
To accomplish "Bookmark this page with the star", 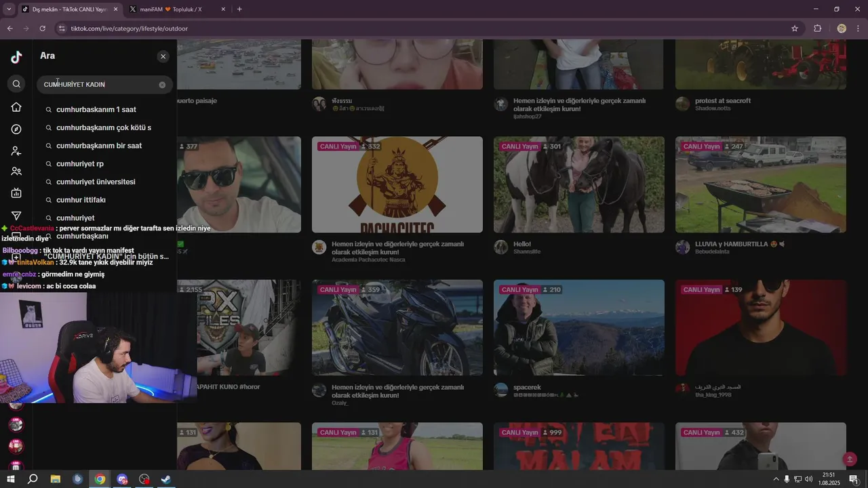I will pos(795,28).
